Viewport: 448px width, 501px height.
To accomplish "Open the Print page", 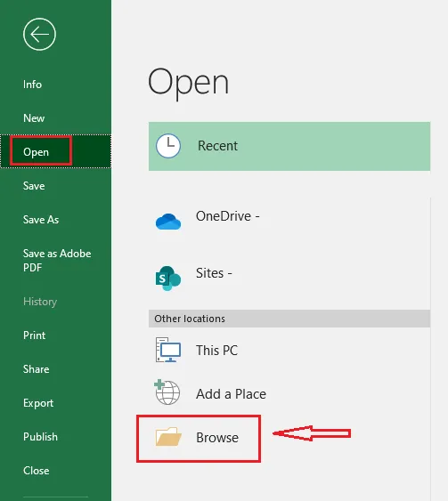I will (x=34, y=335).
